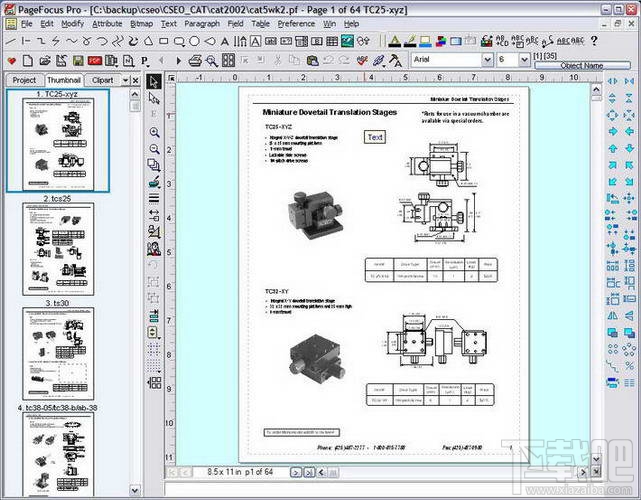The image size is (641, 500).
Task: Click the Thumbnail tab
Action: click(64, 80)
